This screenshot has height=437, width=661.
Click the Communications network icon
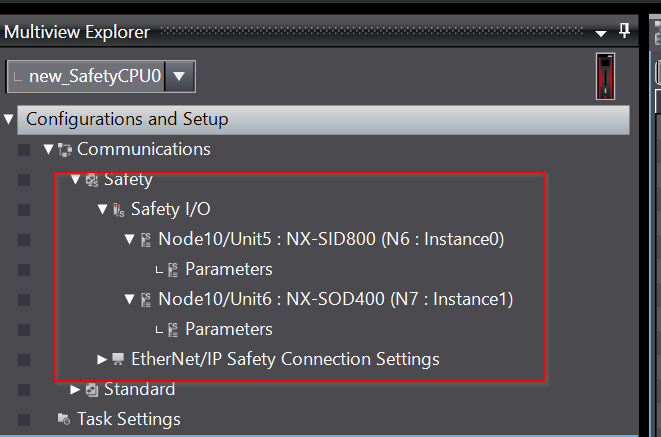pos(65,150)
